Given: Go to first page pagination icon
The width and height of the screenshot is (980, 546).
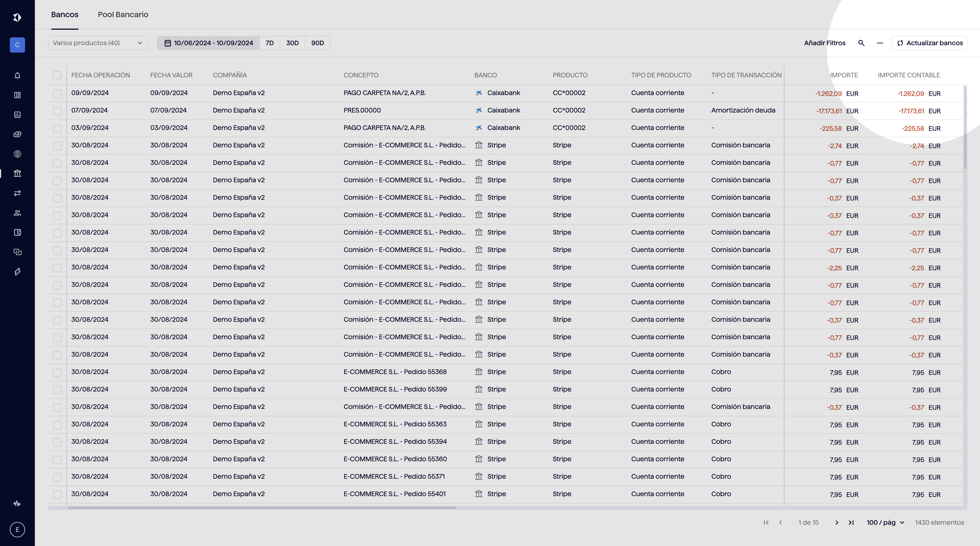Looking at the screenshot, I should click(x=766, y=523).
